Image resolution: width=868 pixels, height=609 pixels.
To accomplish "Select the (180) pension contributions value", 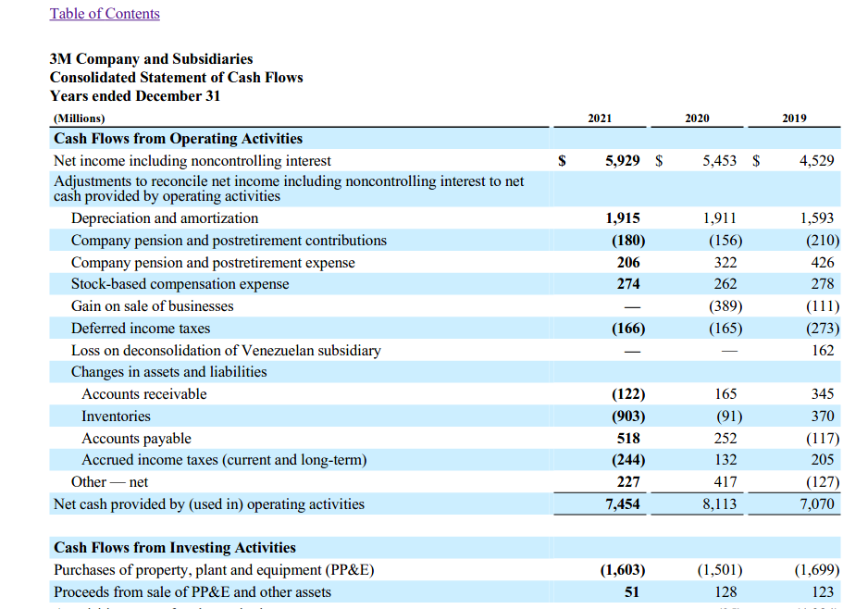I will tap(628, 241).
